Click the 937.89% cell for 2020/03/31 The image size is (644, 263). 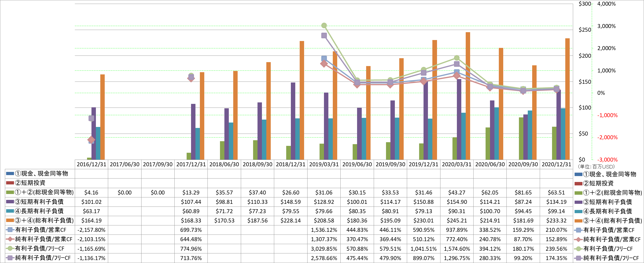(457, 230)
